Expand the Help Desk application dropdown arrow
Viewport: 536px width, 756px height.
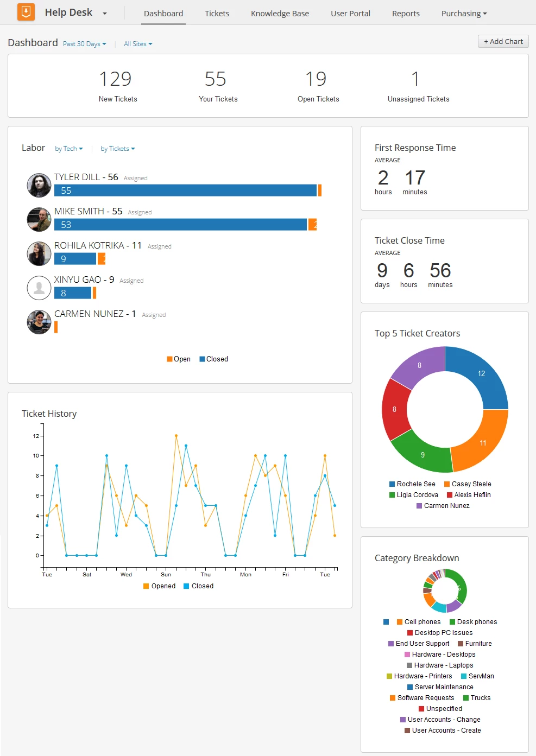[105, 14]
